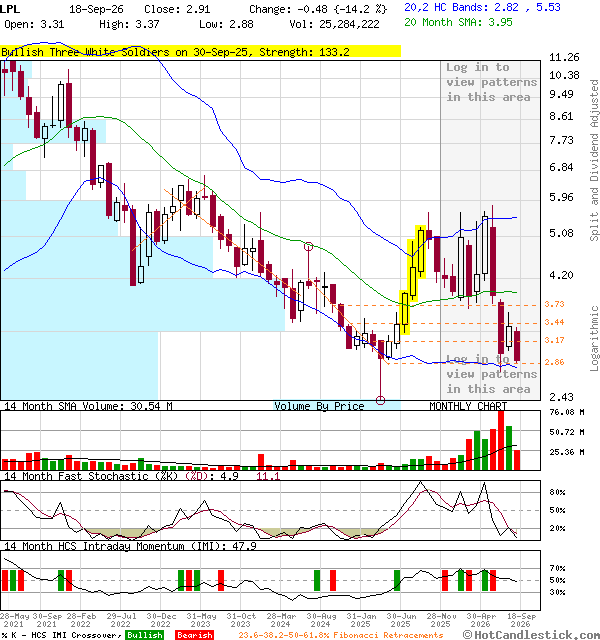This screenshot has width=600, height=640.
Task: Click the red circle marker at candle low
Action: click(380, 400)
